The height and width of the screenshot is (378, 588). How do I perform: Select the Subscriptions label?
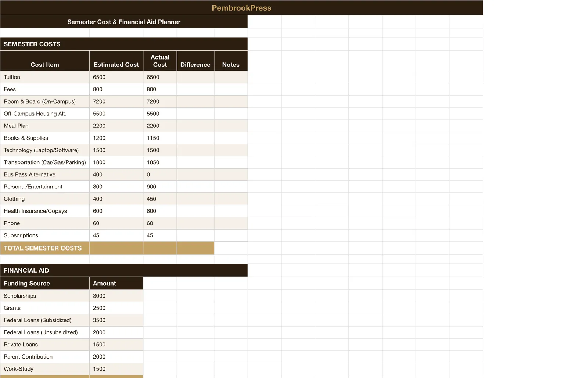tap(45, 235)
